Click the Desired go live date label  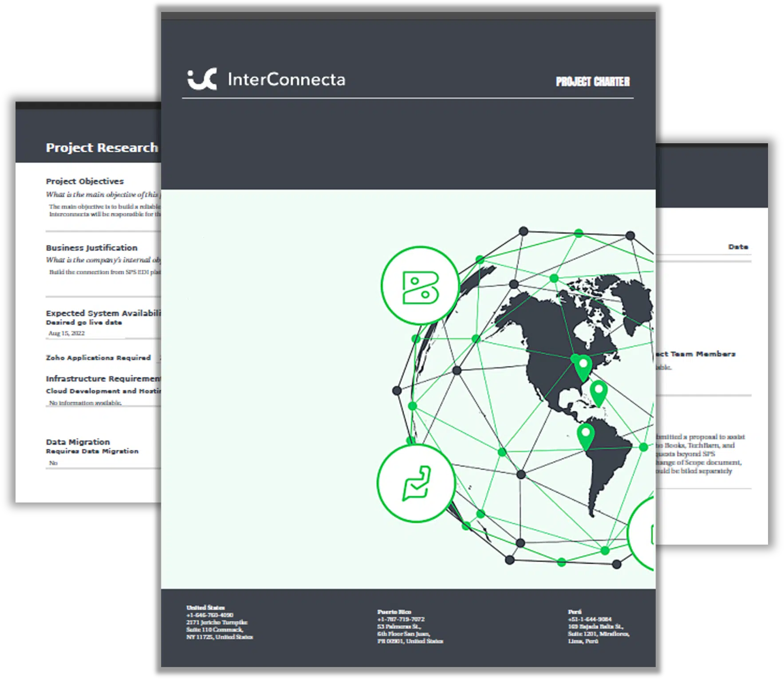tap(84, 322)
